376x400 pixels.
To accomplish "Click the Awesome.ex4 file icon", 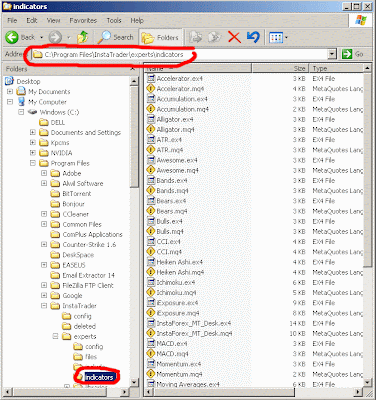I will click(151, 160).
